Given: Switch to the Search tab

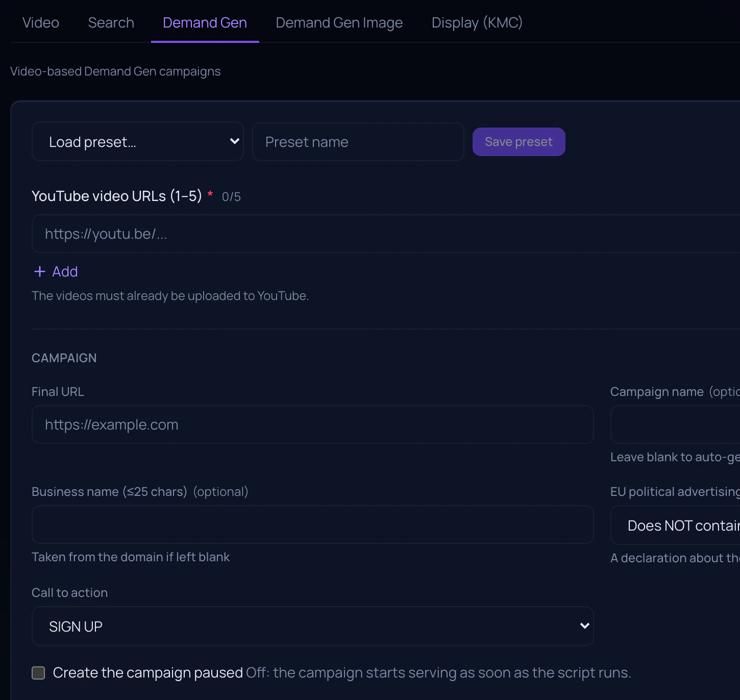Looking at the screenshot, I should (x=111, y=22).
